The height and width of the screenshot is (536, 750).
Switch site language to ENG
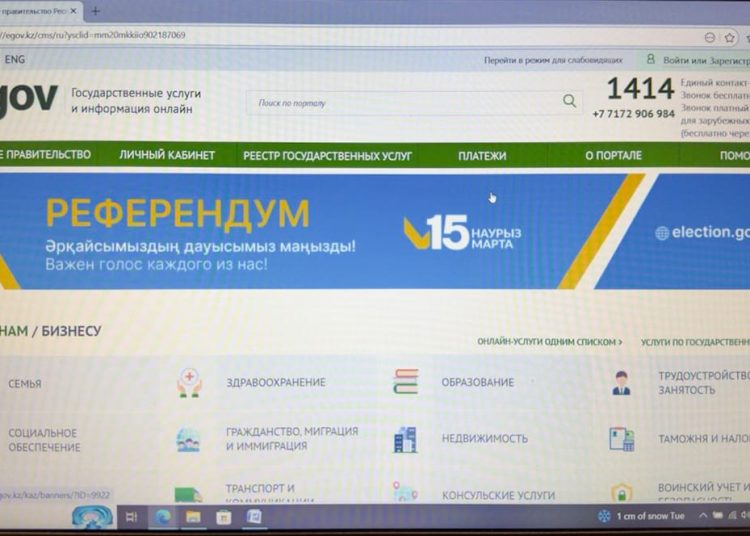[x=15, y=60]
